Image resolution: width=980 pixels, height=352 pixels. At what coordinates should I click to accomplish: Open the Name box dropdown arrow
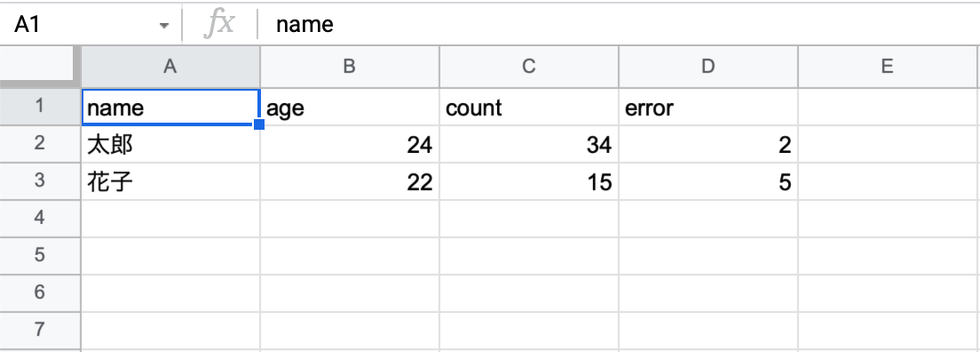click(x=163, y=26)
